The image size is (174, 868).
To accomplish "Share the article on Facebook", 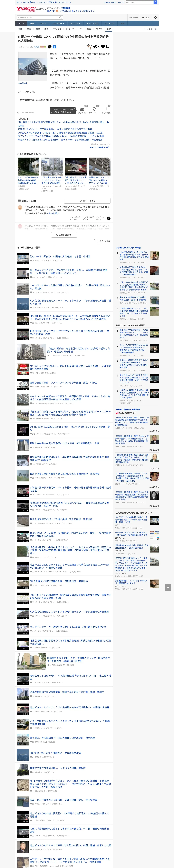I will pos(54,47).
